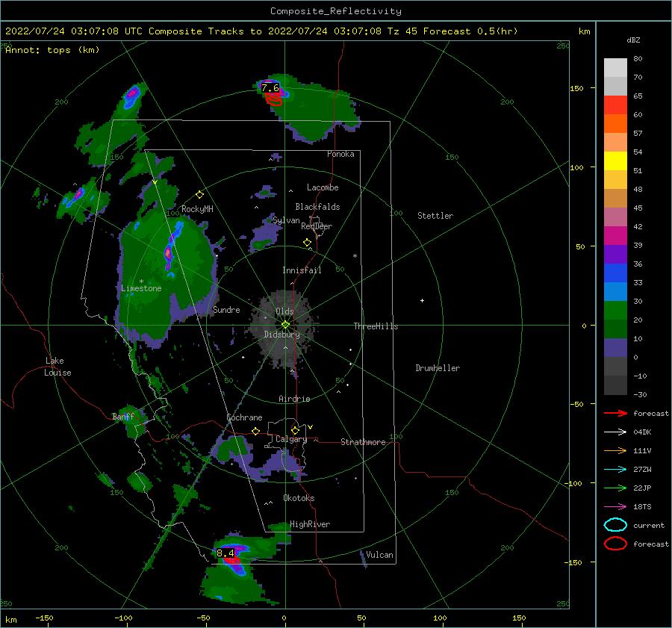This screenshot has width=672, height=628.
Task: Select the storm track labeled 7.6
Action: tap(270, 88)
